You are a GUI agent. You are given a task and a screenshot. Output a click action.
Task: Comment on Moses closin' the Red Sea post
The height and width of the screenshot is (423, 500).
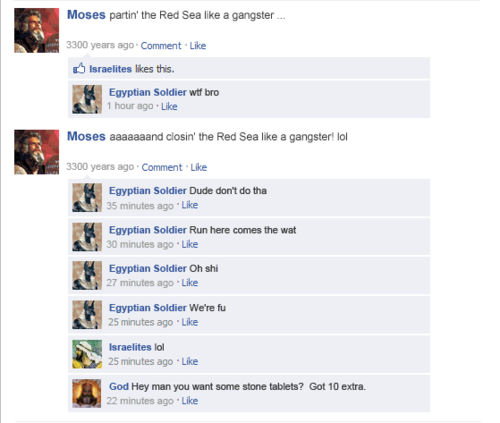pyautogui.click(x=162, y=167)
